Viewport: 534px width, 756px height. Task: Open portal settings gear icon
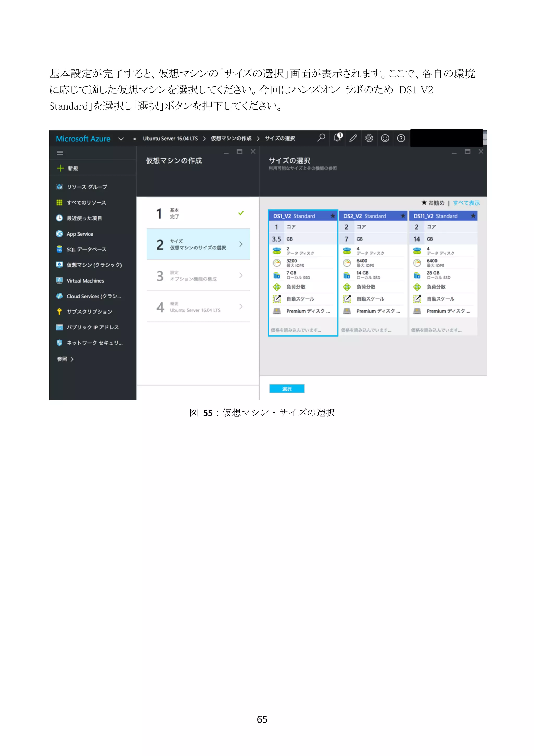(369, 138)
